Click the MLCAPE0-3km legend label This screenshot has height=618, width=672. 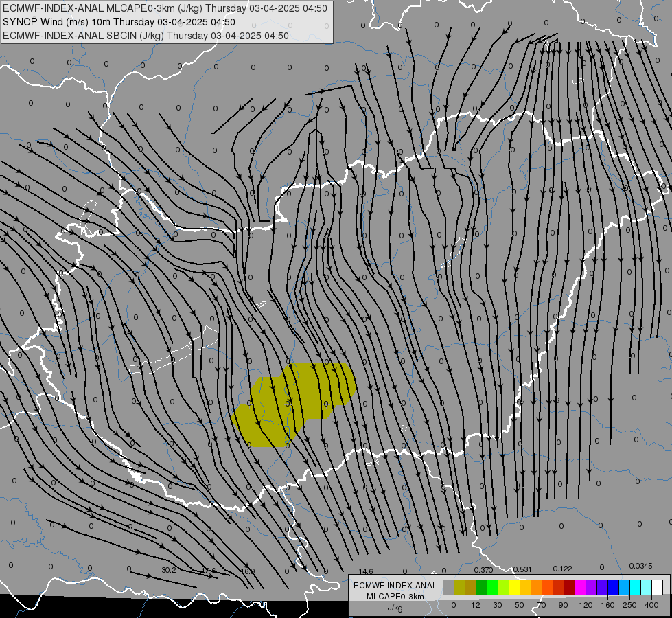click(x=395, y=597)
